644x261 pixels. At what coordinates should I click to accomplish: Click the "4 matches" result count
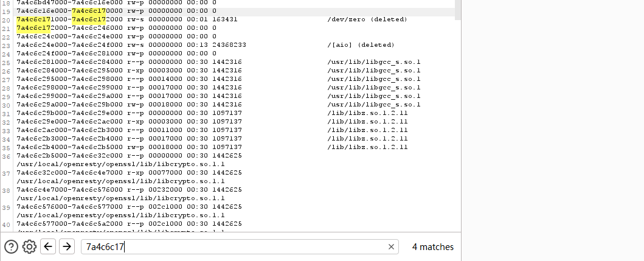432,246
